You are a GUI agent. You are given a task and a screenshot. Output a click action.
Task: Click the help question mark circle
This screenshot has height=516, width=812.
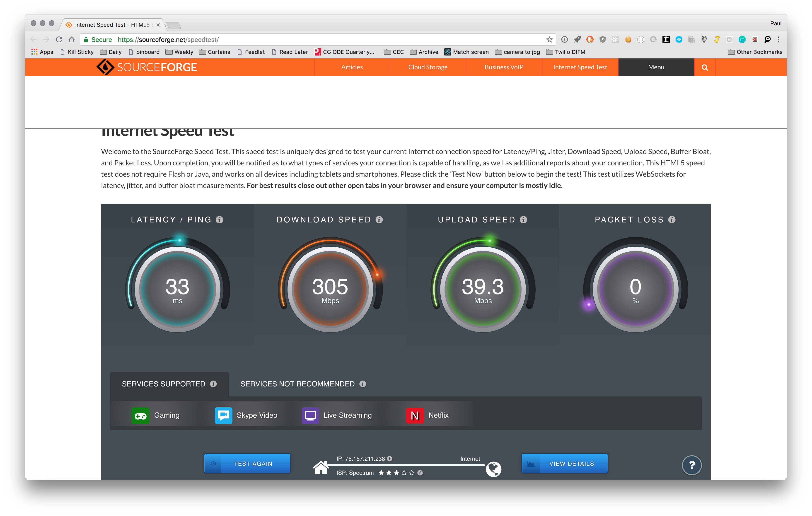pos(692,465)
